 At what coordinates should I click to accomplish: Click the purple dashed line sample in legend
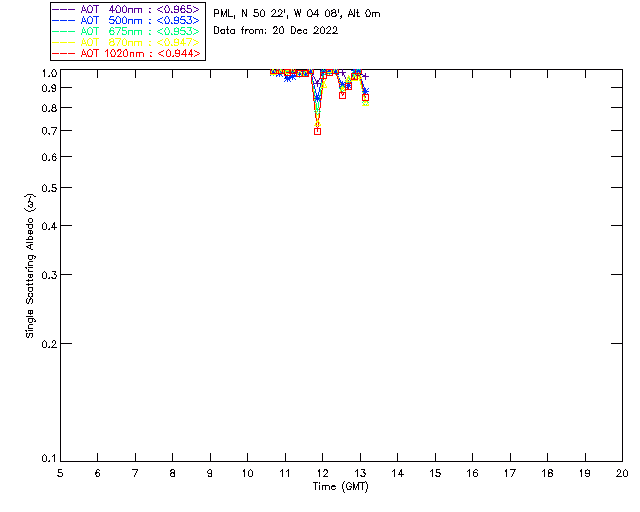pos(63,9)
